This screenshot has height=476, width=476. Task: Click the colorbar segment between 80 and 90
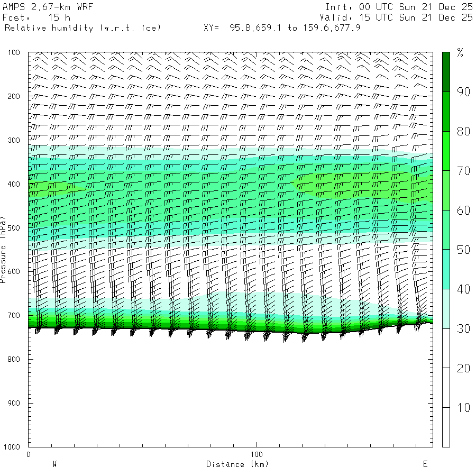click(x=446, y=112)
